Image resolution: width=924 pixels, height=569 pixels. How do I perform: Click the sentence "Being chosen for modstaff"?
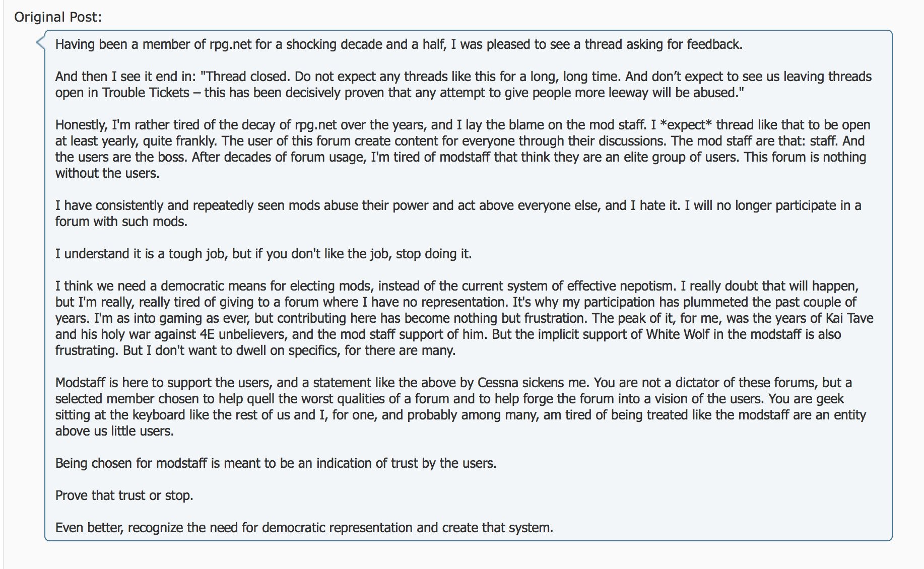pyautogui.click(x=276, y=463)
